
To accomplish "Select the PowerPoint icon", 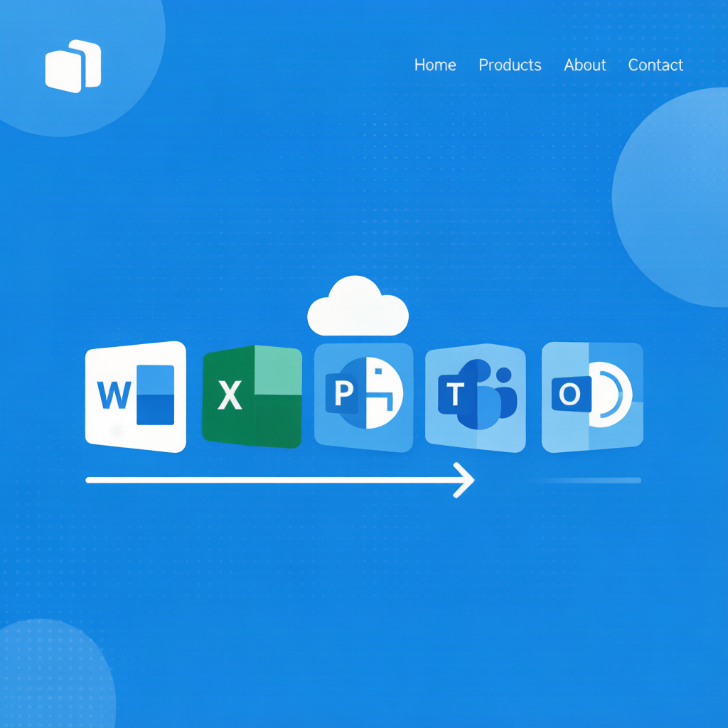I will coord(363,397).
